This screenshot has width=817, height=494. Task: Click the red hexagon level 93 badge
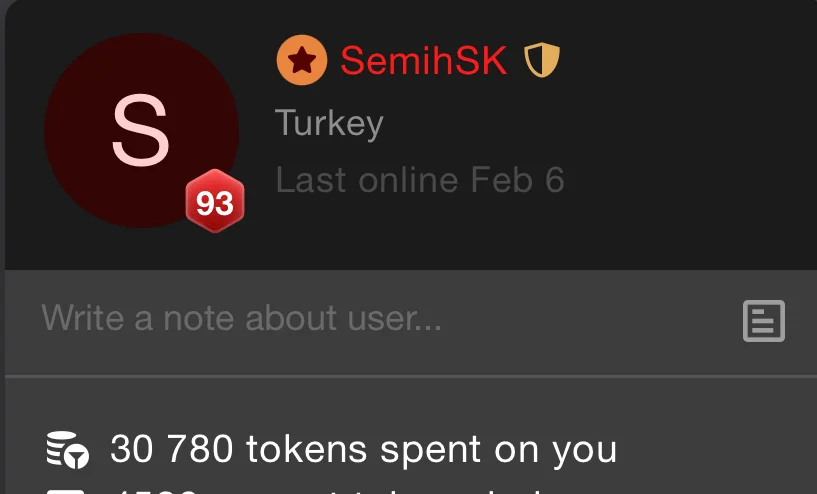pos(215,201)
